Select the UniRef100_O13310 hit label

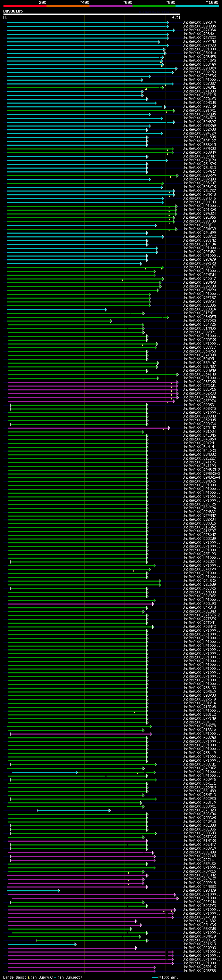coord(199,730)
